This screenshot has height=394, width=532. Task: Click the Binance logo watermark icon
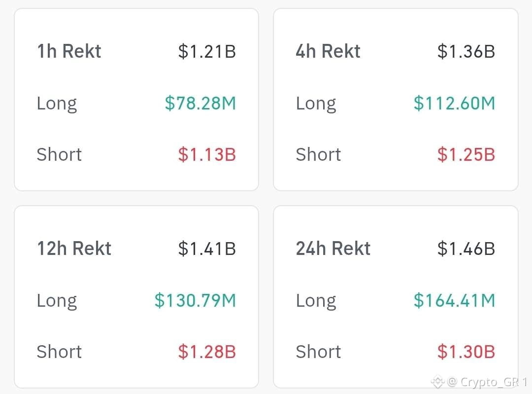[x=438, y=382]
